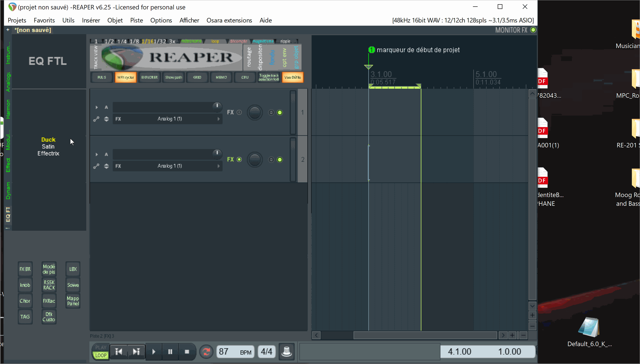Viewport: 640px width, 364px height.
Task: Open the EXPLOREUR browser panel
Action: [x=149, y=77]
